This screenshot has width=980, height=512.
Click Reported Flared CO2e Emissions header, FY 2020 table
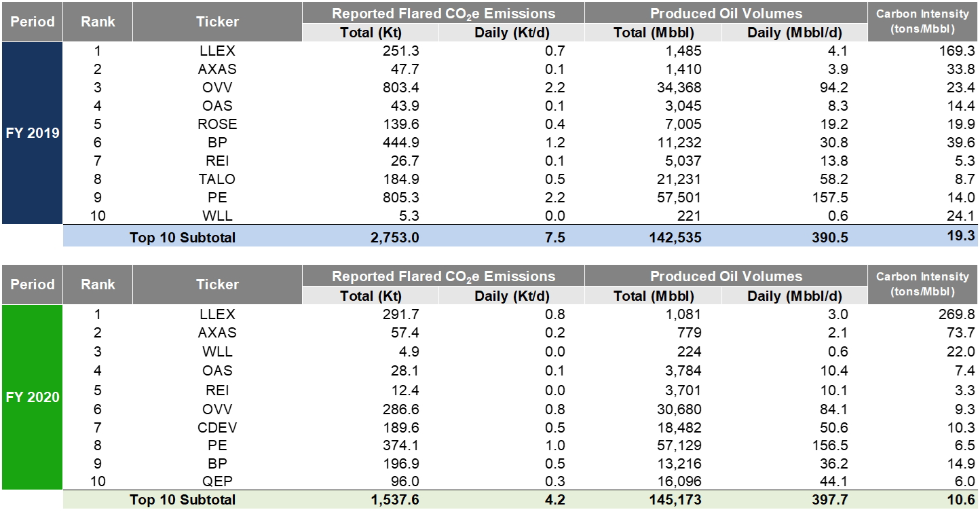click(443, 276)
